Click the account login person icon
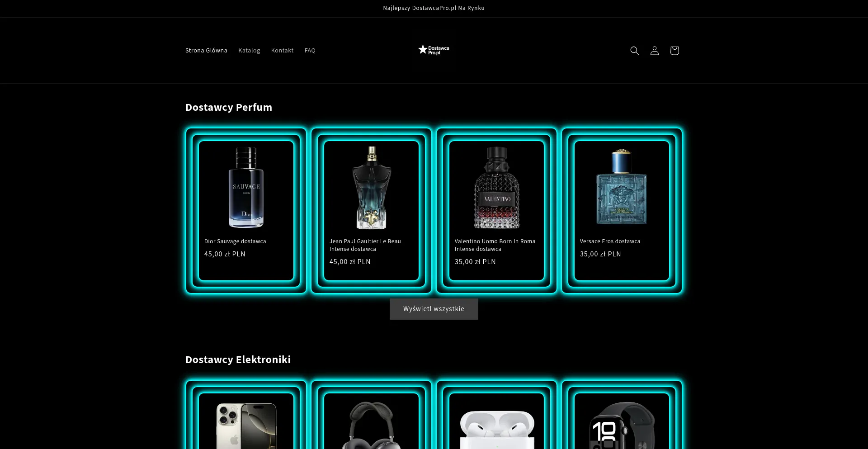 tap(654, 51)
